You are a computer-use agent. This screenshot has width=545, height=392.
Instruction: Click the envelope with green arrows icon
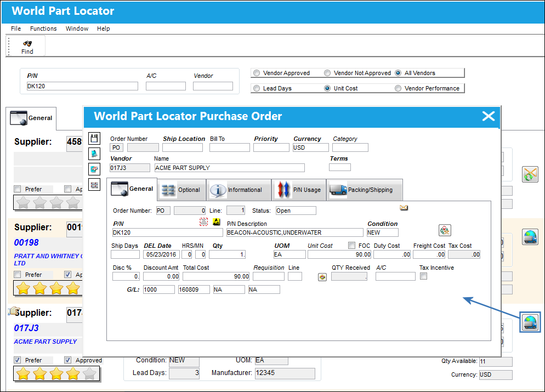click(x=530, y=174)
